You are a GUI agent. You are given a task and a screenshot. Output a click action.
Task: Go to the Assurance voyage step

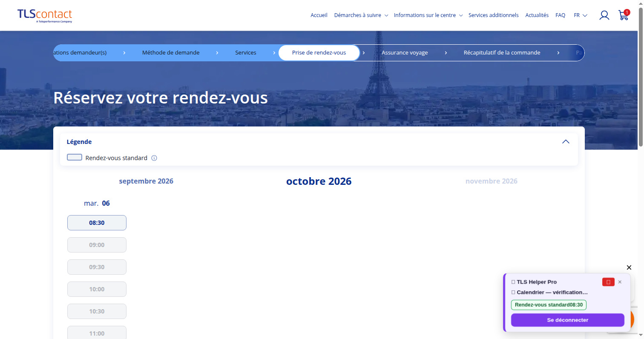405,53
